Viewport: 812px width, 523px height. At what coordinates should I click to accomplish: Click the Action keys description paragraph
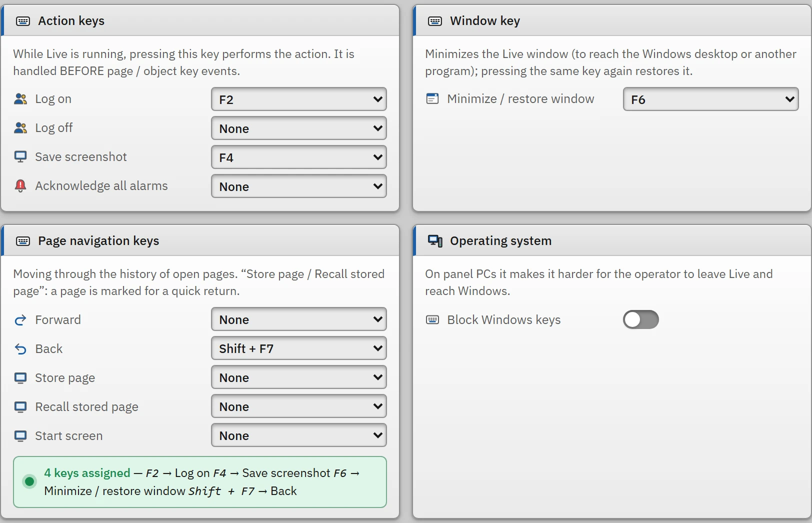coord(183,62)
